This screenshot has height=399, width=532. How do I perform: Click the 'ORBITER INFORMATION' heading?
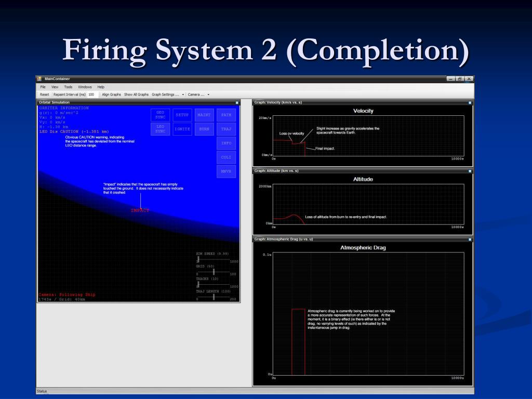click(64, 108)
